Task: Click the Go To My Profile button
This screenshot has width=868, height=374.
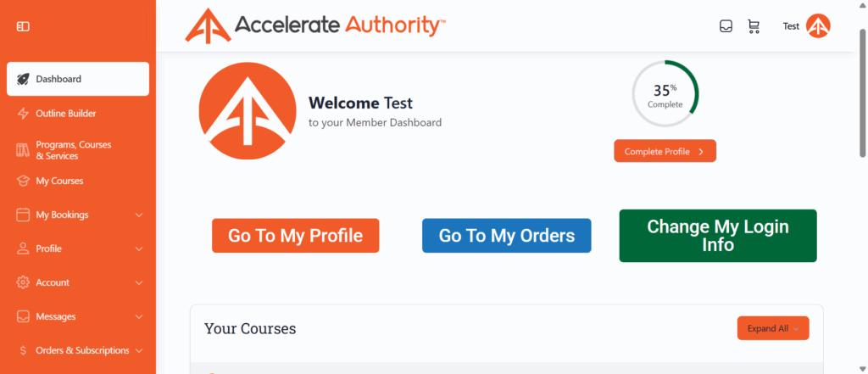Action: 296,236
